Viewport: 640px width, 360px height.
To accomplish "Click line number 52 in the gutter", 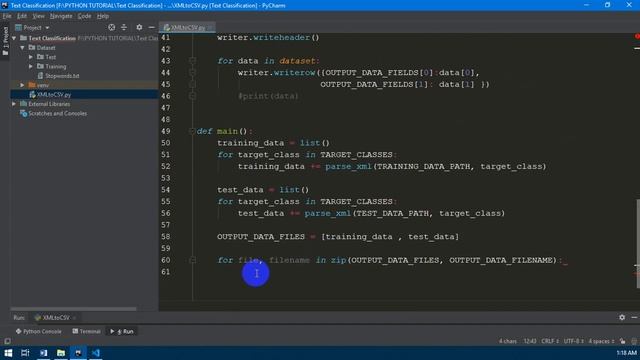I will coord(165,167).
